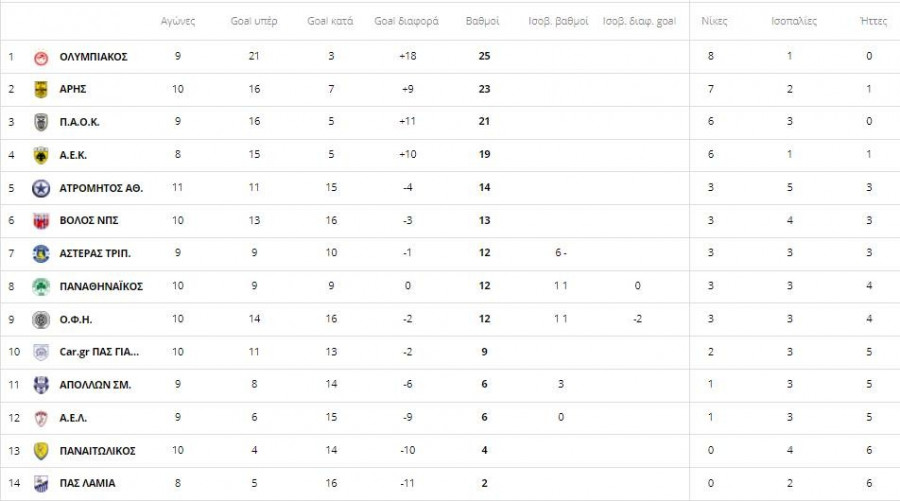Open the ΠΑΝΑΘΗΝΑΪΚΟΣ team name link
This screenshot has width=900, height=501.
click(101, 286)
